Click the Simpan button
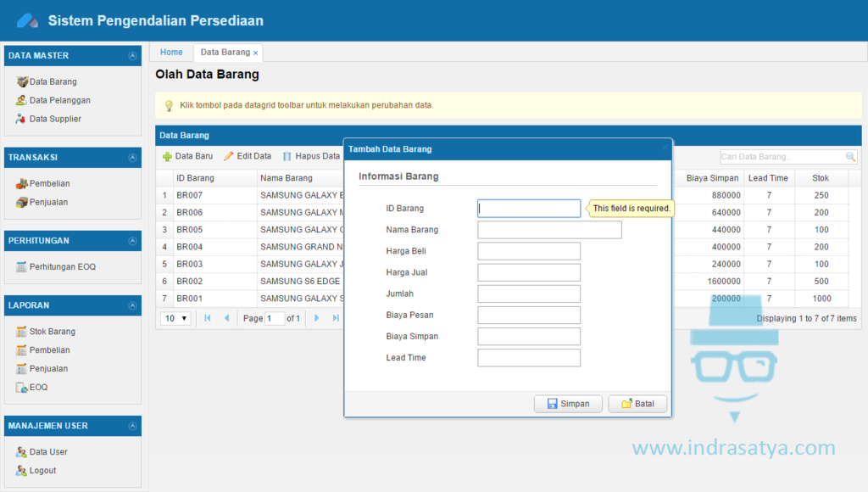 pyautogui.click(x=568, y=403)
